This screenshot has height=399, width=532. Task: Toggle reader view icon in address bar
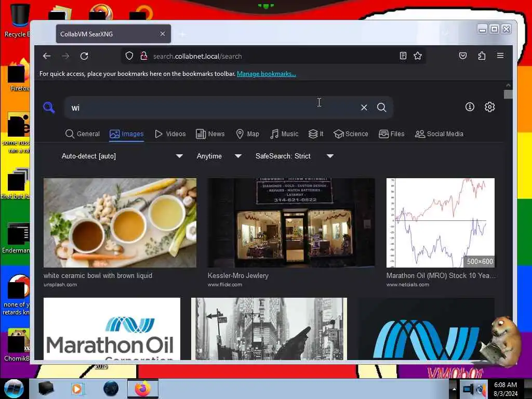tap(403, 56)
